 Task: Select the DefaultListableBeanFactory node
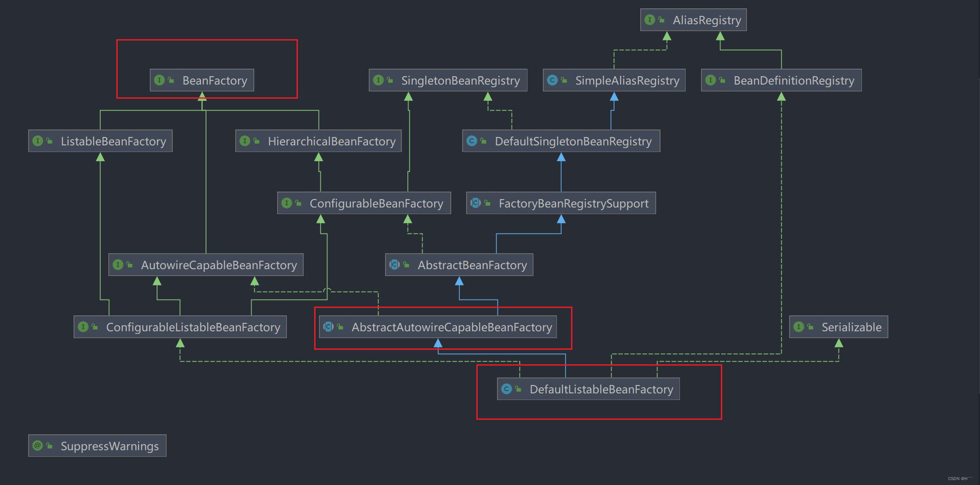(x=588, y=389)
